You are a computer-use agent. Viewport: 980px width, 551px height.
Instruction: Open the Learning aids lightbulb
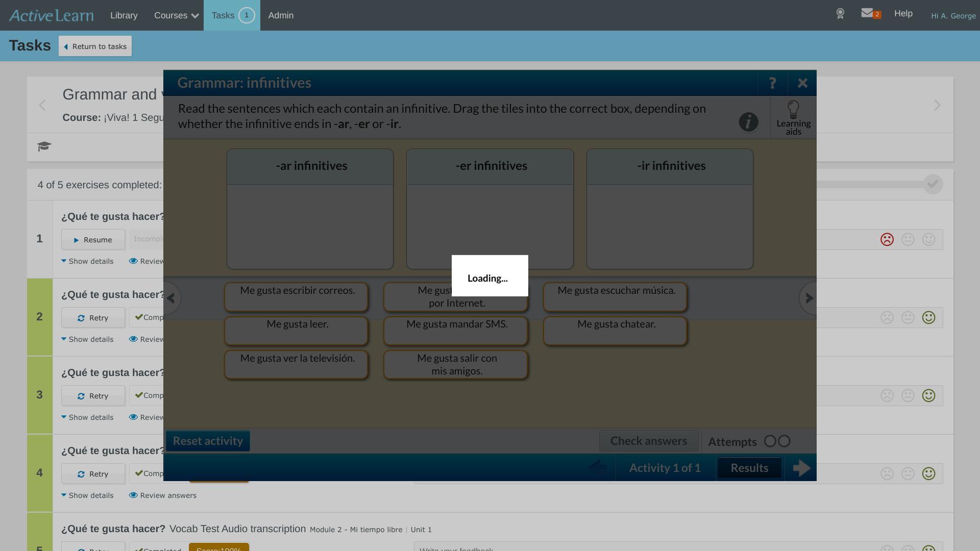[793, 117]
